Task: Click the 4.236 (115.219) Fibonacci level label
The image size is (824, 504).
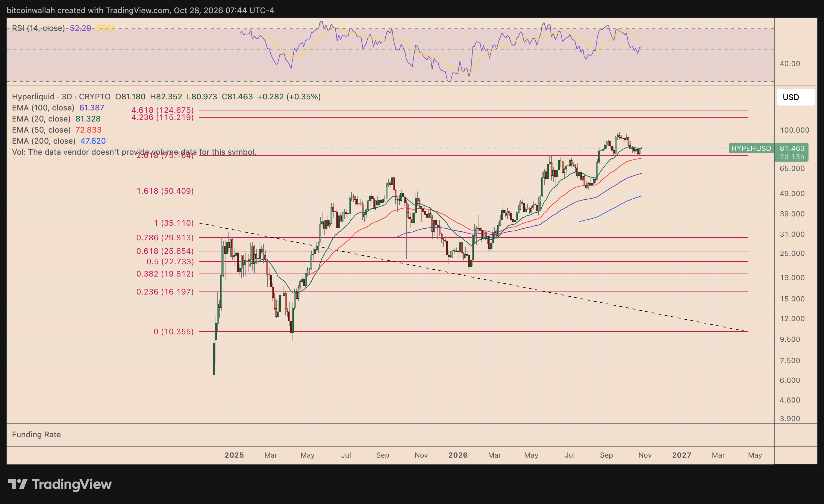Action: point(163,117)
